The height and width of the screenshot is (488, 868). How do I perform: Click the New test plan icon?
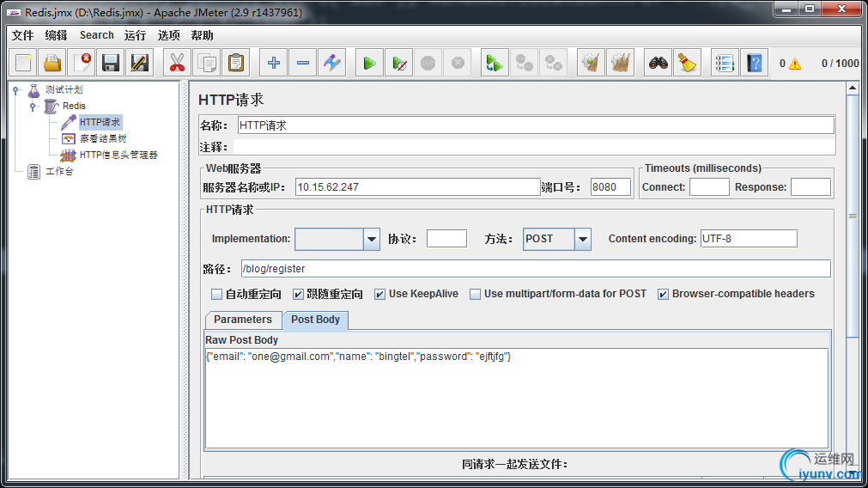pyautogui.click(x=23, y=63)
